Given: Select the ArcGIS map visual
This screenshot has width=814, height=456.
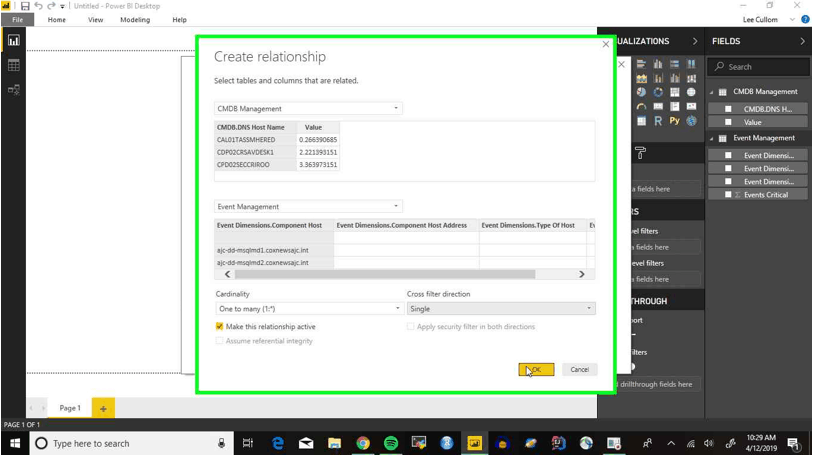Looking at the screenshot, I should pos(691,121).
